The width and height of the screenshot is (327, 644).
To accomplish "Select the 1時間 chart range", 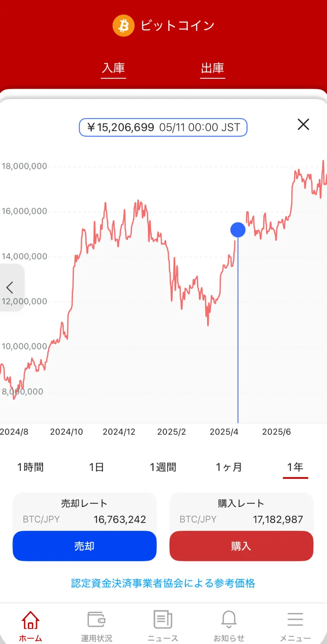I will pos(31,467).
